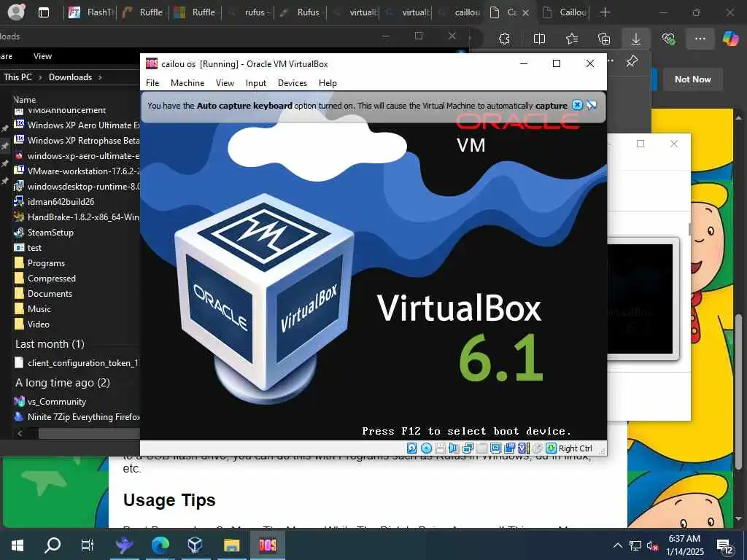Switch to the FlashTr browser tab
The image size is (747, 560).
90,12
